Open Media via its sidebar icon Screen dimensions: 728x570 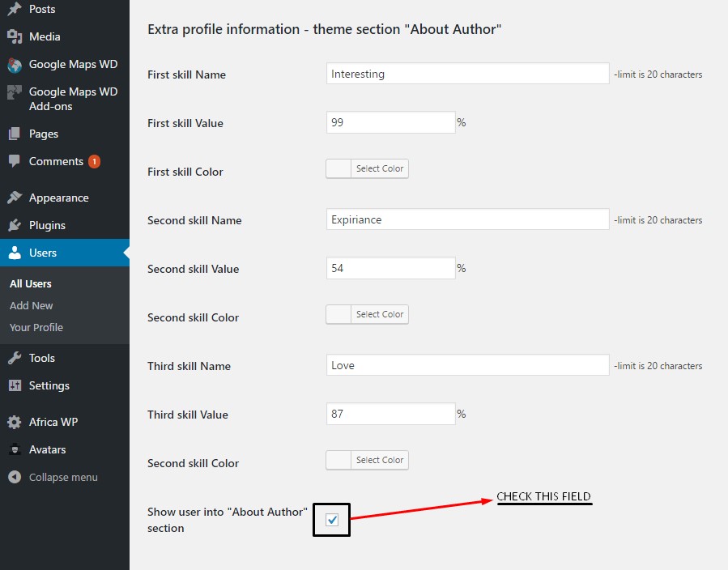coord(15,36)
